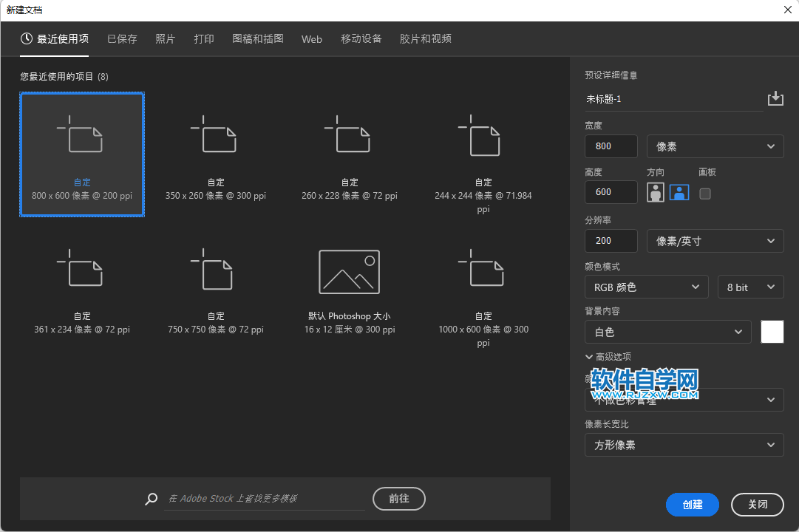Click the white background color swatch
This screenshot has width=799, height=532.
point(772,332)
